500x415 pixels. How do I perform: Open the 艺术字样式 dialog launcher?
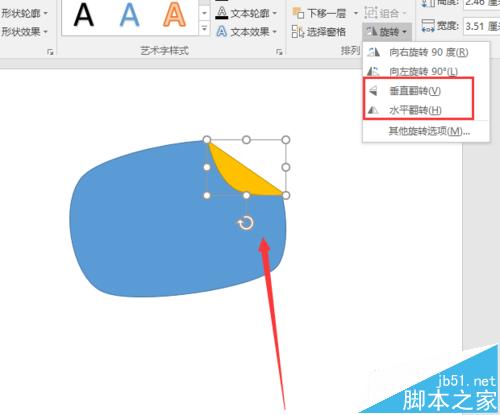pyautogui.click(x=279, y=52)
